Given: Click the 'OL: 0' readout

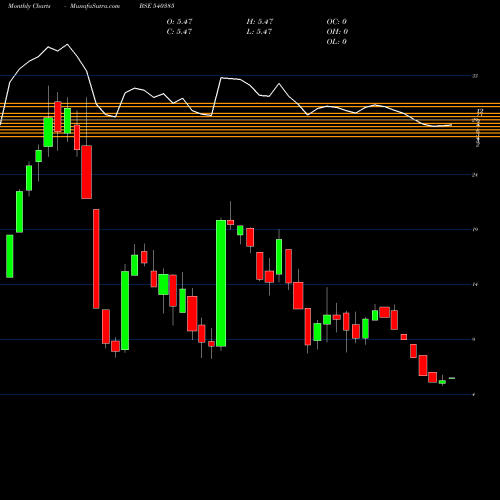Looking at the screenshot, I should tap(337, 42).
